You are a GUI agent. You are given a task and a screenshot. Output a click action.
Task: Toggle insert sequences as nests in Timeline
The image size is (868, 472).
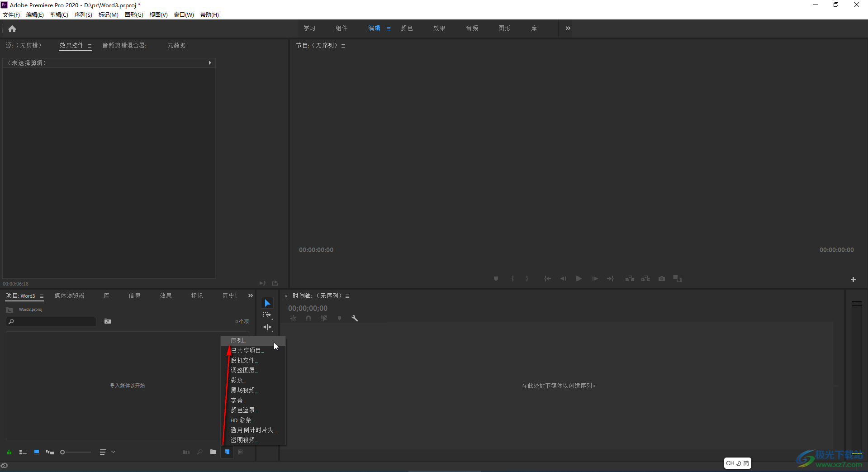pyautogui.click(x=293, y=319)
